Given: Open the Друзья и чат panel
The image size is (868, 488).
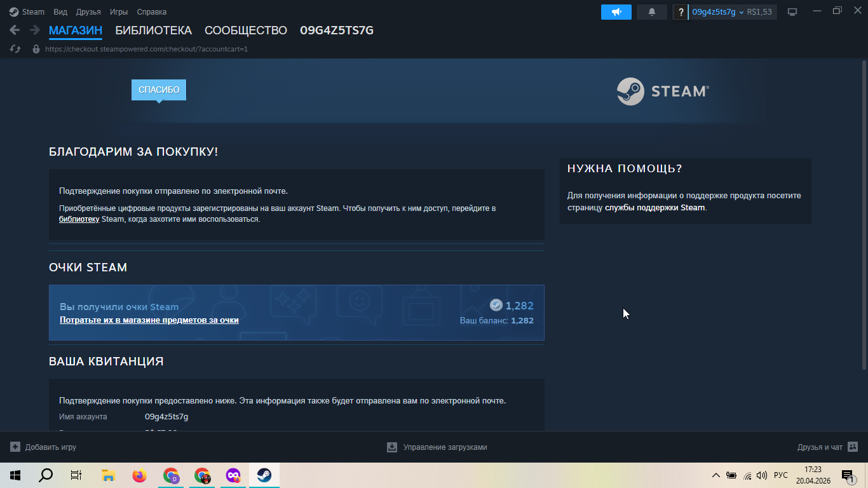Looking at the screenshot, I should pos(827,447).
